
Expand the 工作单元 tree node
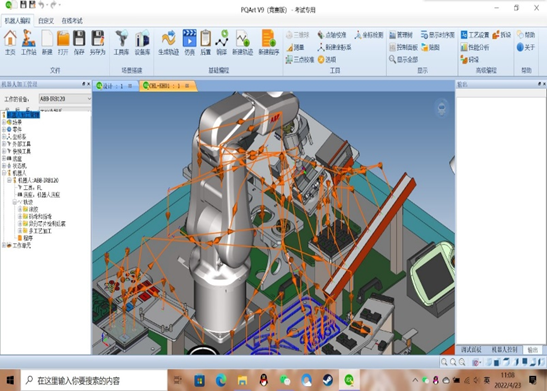click(x=4, y=246)
